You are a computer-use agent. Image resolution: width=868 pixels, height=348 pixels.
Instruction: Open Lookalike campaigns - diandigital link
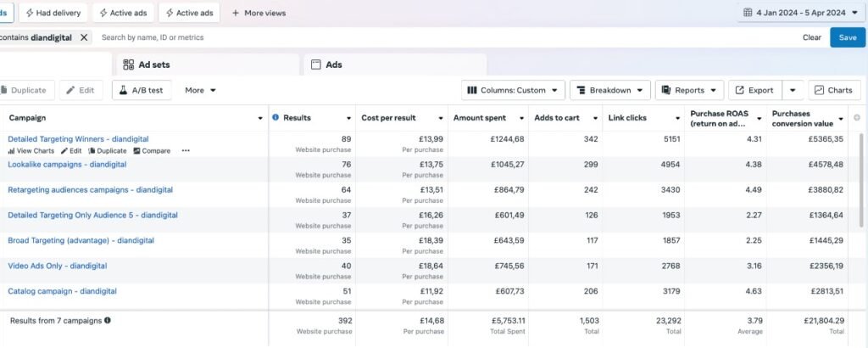coord(67,165)
